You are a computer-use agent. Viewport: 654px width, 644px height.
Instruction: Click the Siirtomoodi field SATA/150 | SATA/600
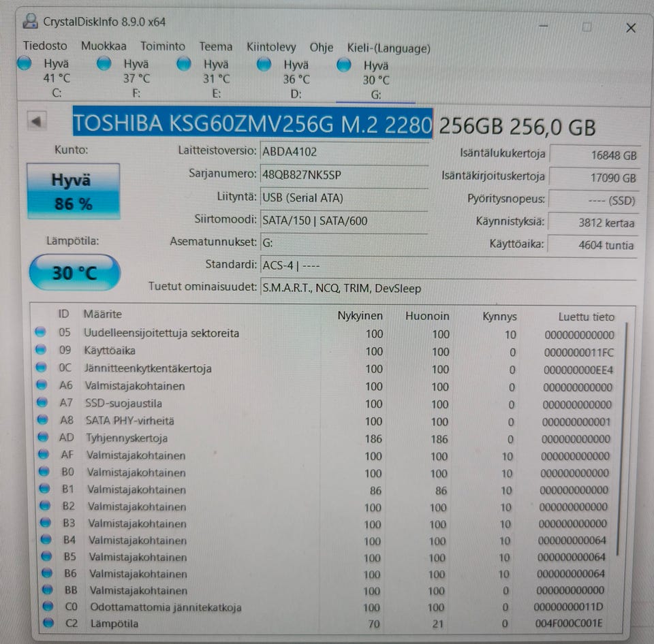click(x=344, y=221)
